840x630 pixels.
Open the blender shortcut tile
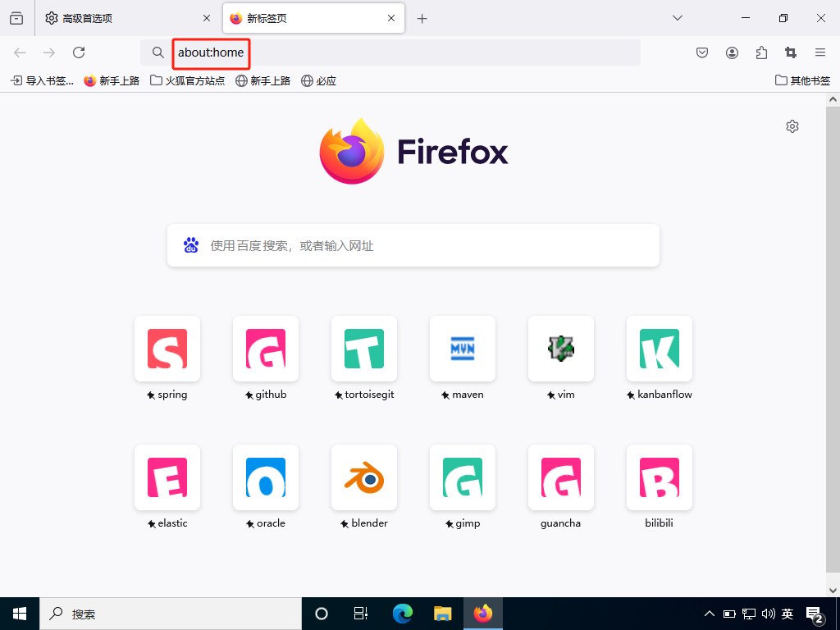(x=364, y=477)
